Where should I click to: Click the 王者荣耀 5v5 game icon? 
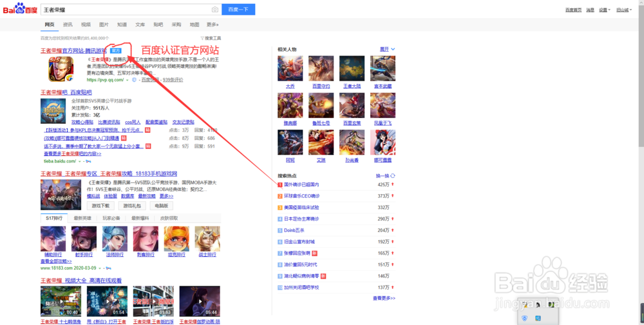pos(61,69)
